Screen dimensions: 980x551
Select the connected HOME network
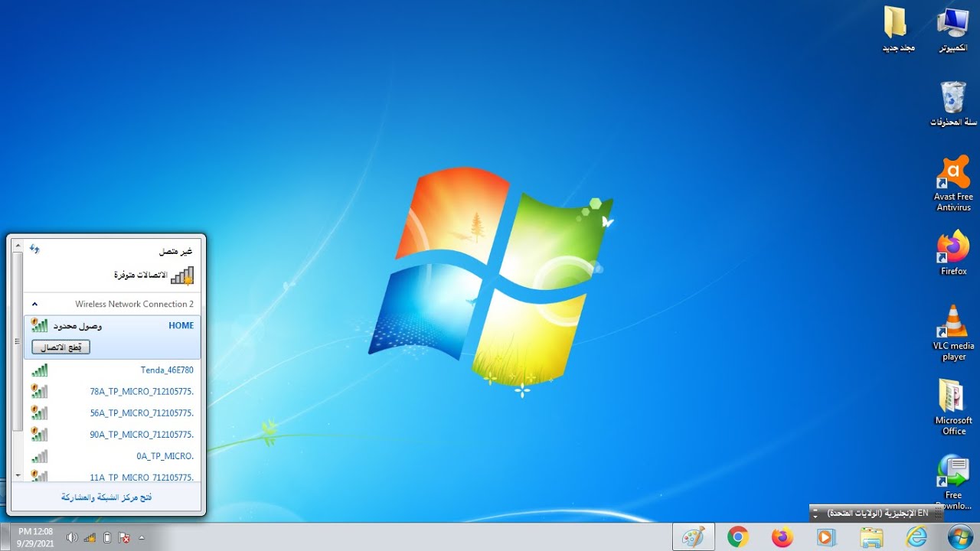coord(113,337)
